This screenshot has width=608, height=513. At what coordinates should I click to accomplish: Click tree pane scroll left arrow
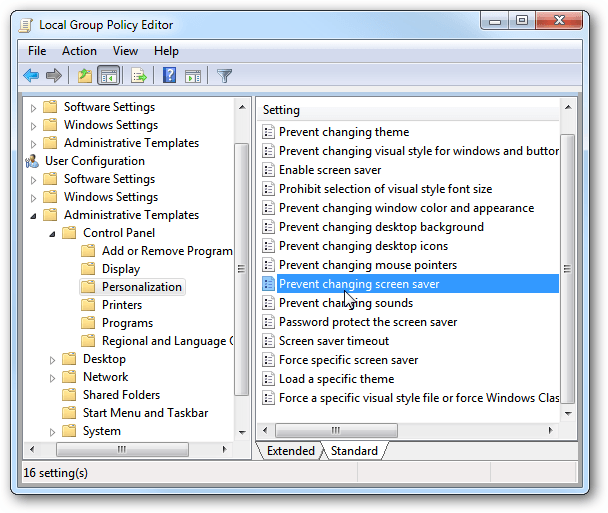point(32,449)
